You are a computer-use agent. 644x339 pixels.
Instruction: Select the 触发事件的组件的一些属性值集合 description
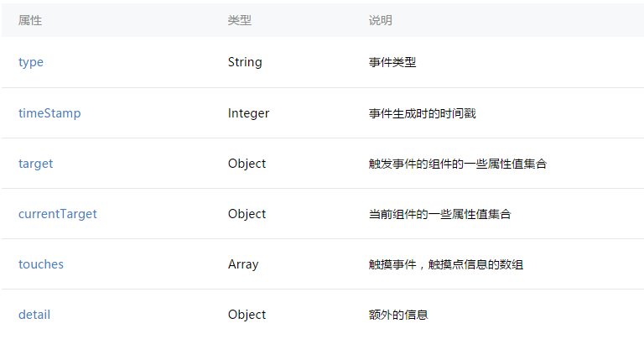tap(457, 164)
